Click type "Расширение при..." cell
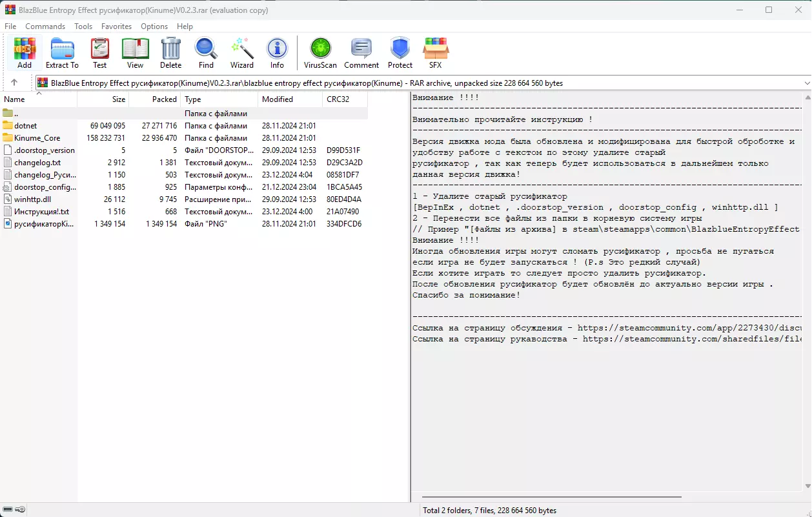The width and height of the screenshot is (812, 517). click(x=218, y=199)
